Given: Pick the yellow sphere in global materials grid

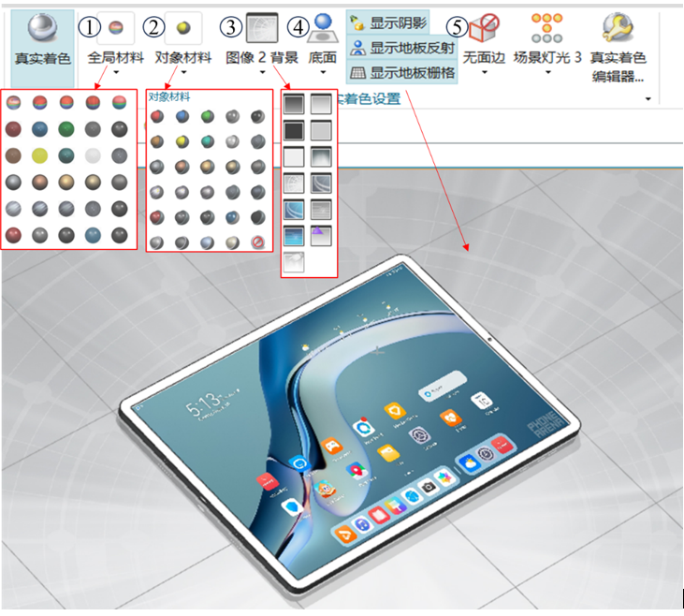Looking at the screenshot, I should pyautogui.click(x=39, y=155).
